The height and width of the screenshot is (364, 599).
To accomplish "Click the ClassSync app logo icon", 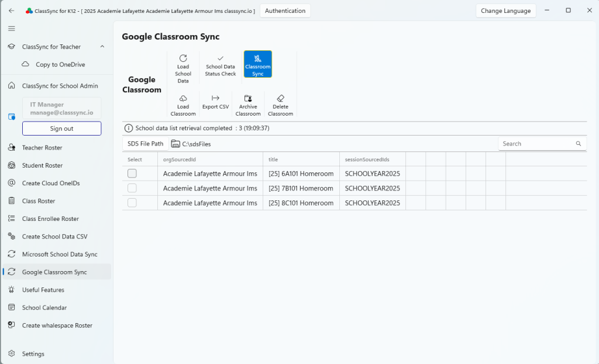I will click(x=29, y=11).
